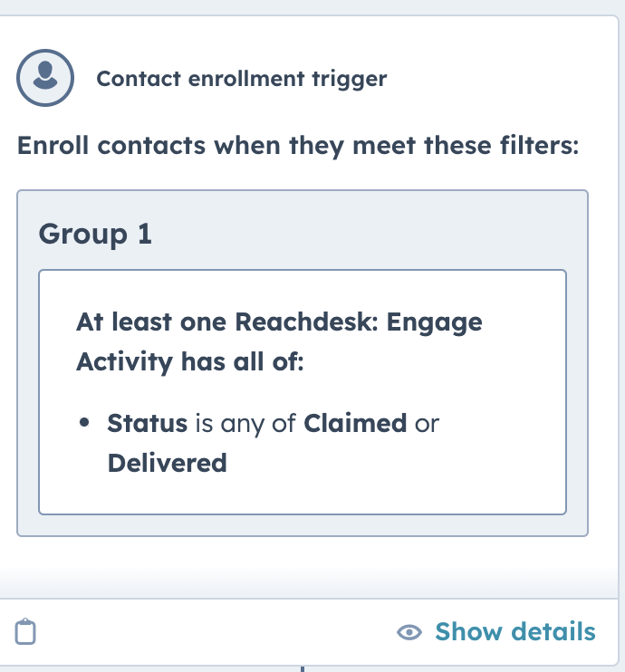
Task: Click the Group 1 heading
Action: (x=95, y=234)
